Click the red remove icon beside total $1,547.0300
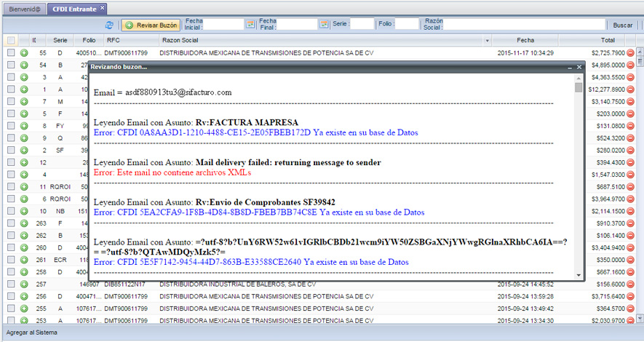The height and width of the screenshot is (342, 644). click(630, 175)
